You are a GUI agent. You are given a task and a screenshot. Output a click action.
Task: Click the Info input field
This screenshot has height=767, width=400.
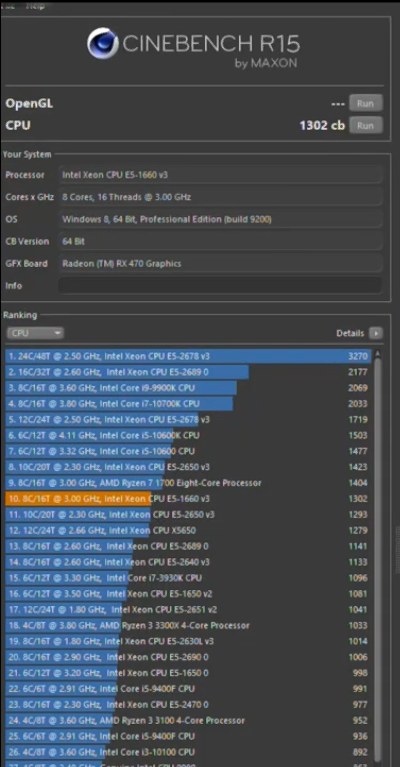220,286
